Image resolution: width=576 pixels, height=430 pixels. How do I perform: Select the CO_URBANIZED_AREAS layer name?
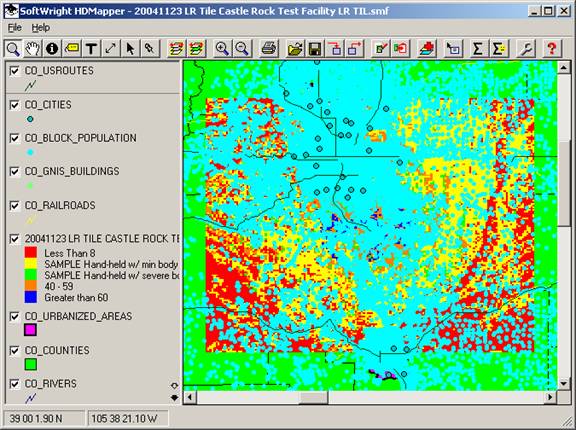click(78, 317)
